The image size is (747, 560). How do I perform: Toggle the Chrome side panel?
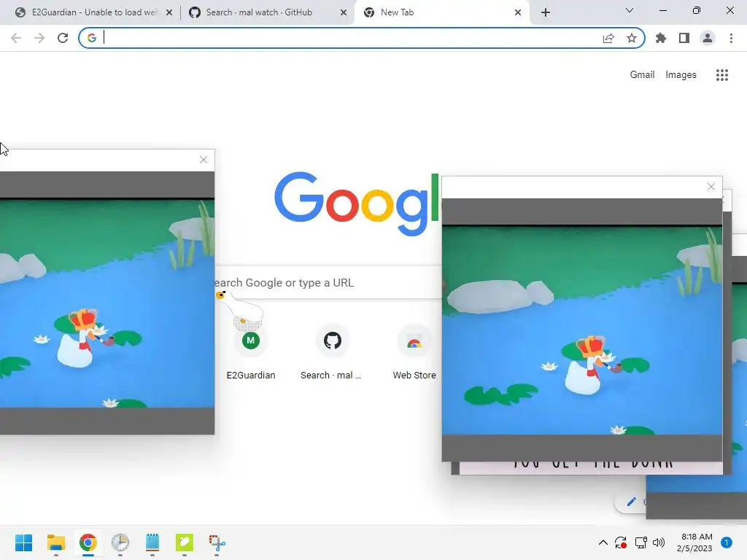684,38
